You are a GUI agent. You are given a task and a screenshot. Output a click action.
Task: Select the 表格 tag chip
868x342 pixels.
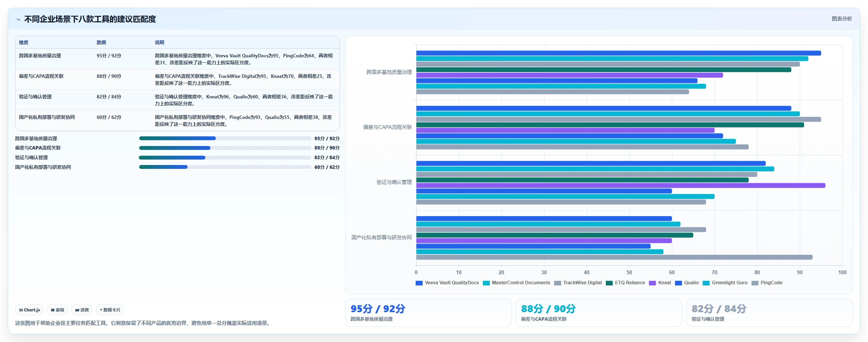pos(57,310)
